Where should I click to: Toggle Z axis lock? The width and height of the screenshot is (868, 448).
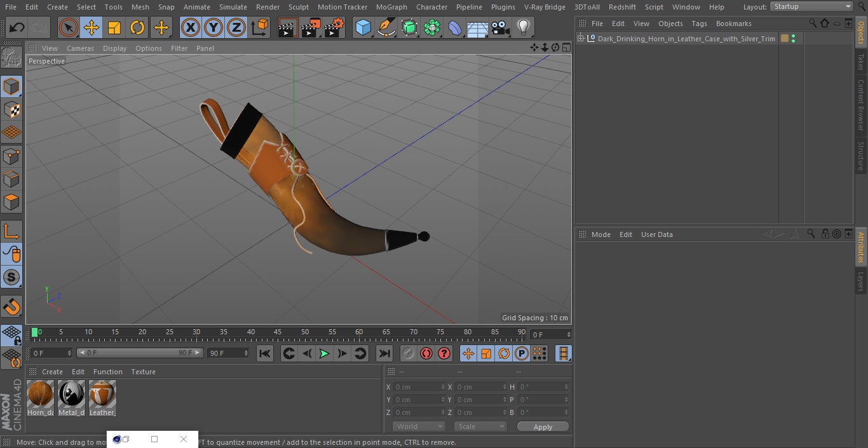click(236, 27)
